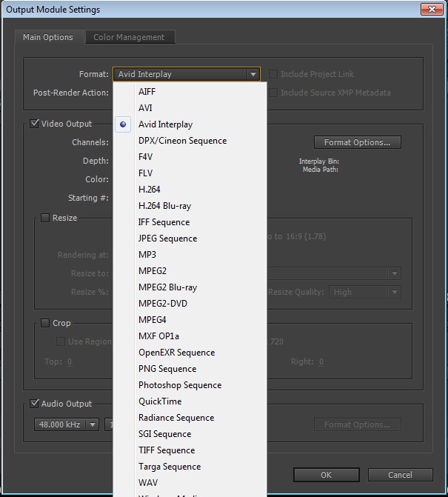Image resolution: width=448 pixels, height=497 pixels.
Task: Choose QuickTime output format
Action: coord(190,401)
